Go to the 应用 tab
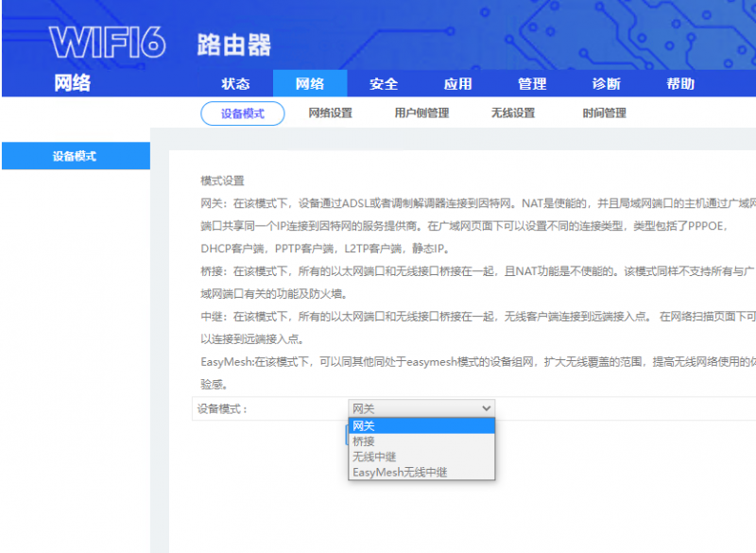Image resolution: width=756 pixels, height=553 pixels. click(x=458, y=84)
